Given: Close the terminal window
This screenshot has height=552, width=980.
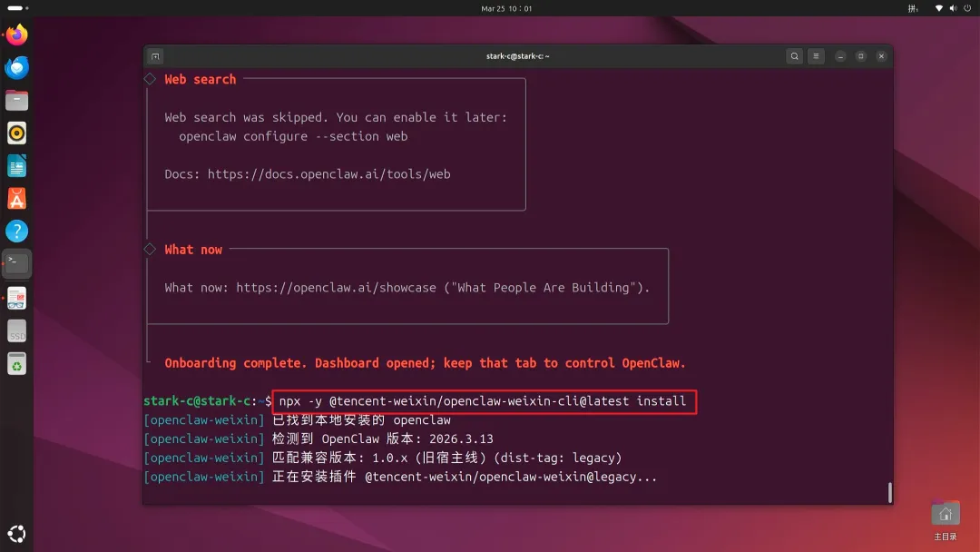Looking at the screenshot, I should click(x=881, y=56).
